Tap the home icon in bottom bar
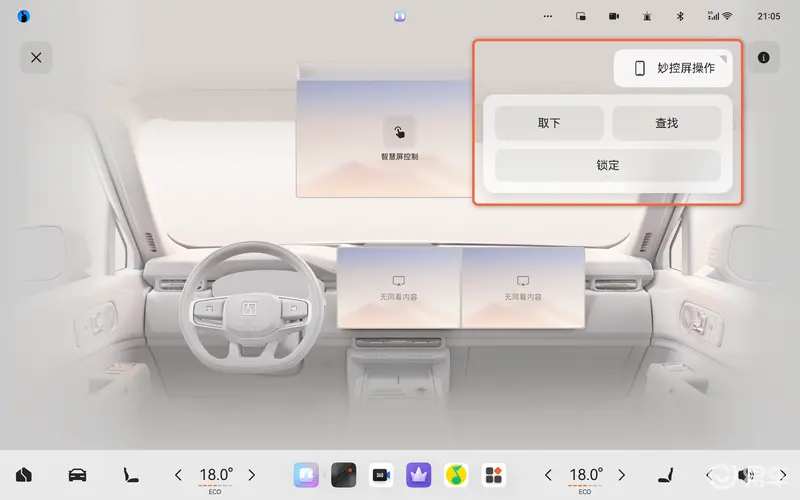Viewport: 800px width, 500px height. pos(24,475)
